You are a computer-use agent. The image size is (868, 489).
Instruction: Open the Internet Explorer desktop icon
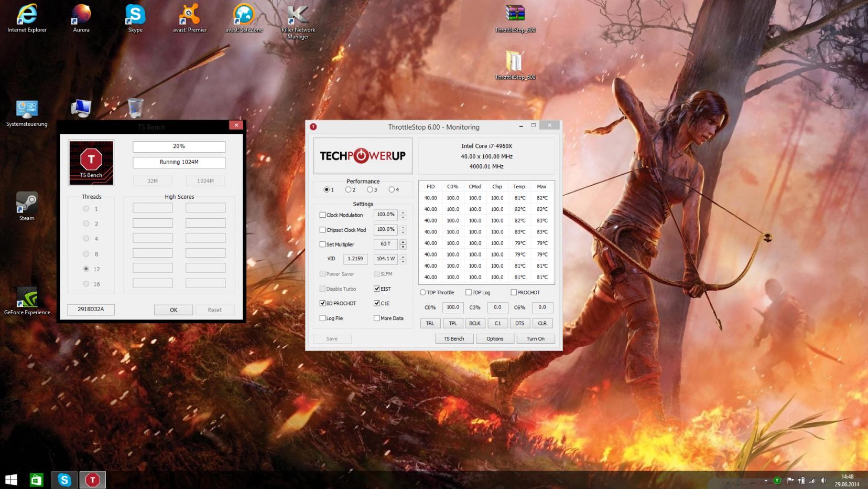coord(27,19)
